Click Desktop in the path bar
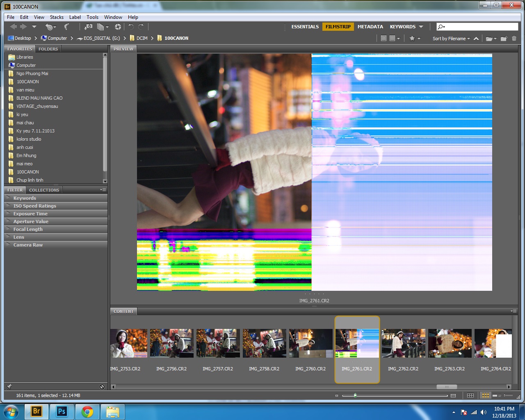Image resolution: width=525 pixels, height=420 pixels. click(19, 38)
